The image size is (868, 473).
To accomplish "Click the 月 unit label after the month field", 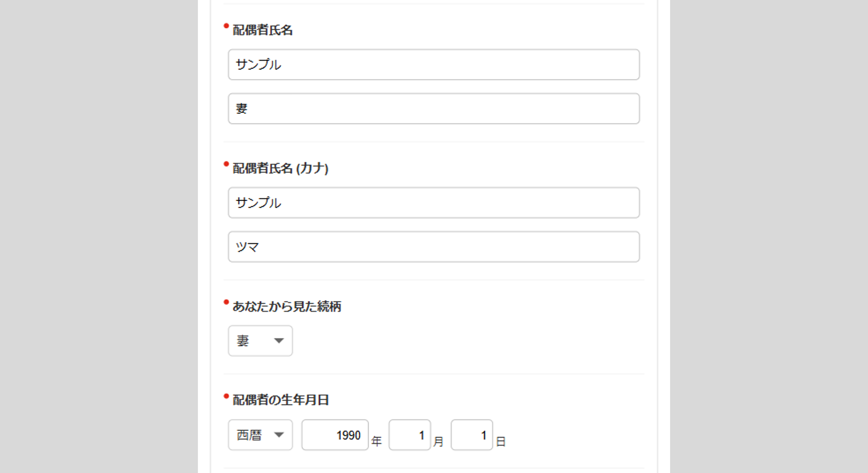I will (x=438, y=441).
